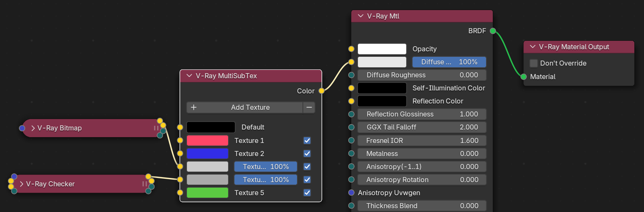Click the Self-Illumination Color input socket
This screenshot has width=644, height=212.
pyautogui.click(x=351, y=88)
